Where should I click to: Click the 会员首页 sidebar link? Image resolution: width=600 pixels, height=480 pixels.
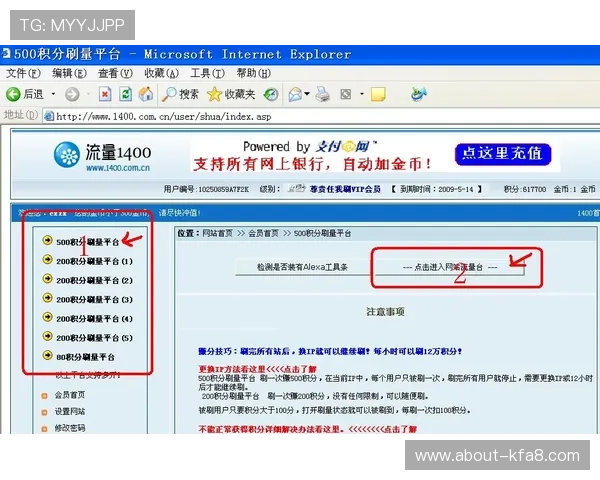69,395
